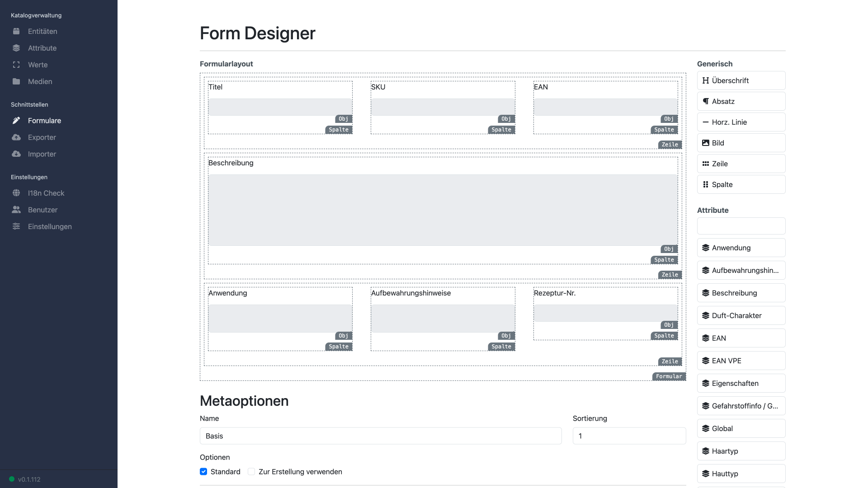Select the Duft-Charakter attribute
868x488 pixels.
(x=741, y=315)
